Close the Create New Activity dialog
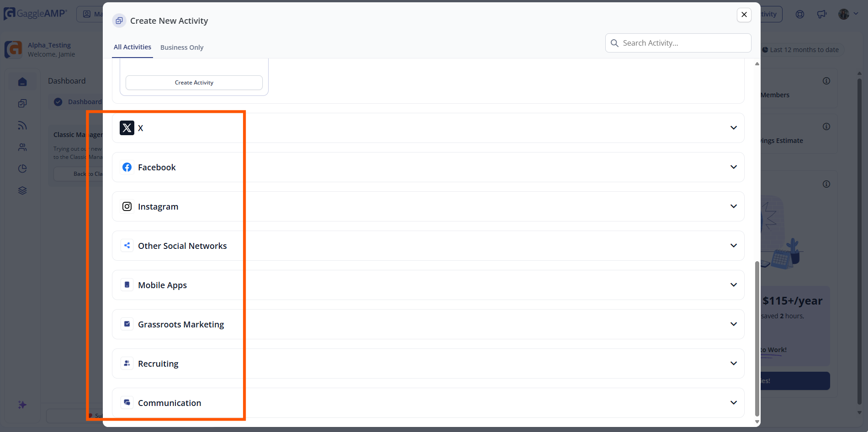 click(744, 15)
